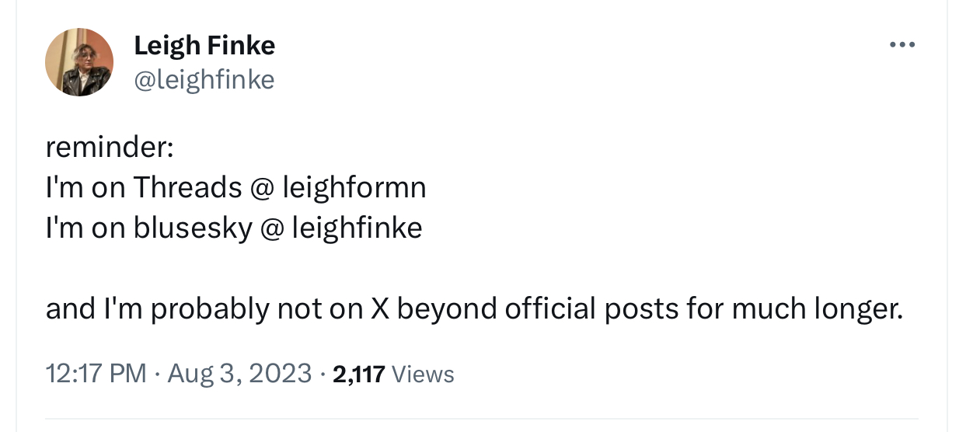Viewport: 980px width, 432px height.
Task: Click the Aug 3, 2023 date
Action: pos(239,374)
